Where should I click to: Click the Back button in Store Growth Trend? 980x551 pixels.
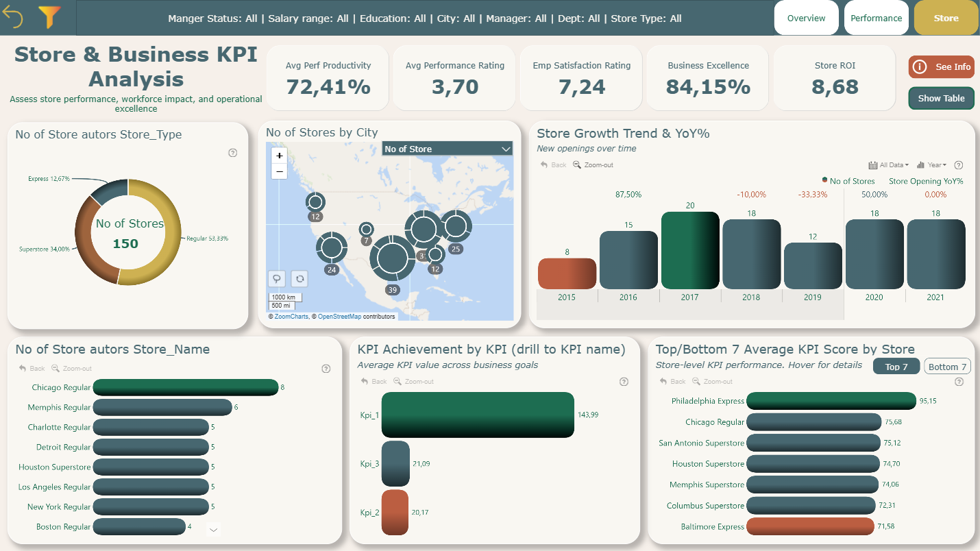pyautogui.click(x=554, y=165)
